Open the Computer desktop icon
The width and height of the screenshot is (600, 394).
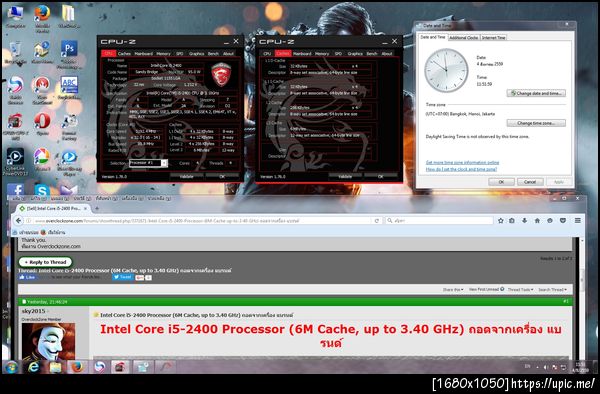[15, 15]
